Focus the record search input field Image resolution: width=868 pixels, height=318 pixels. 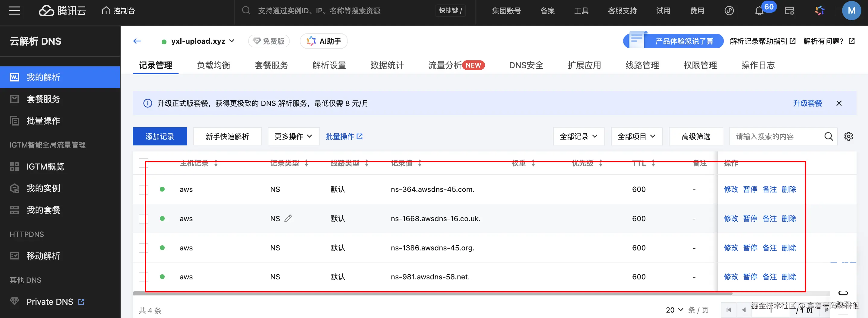click(776, 137)
